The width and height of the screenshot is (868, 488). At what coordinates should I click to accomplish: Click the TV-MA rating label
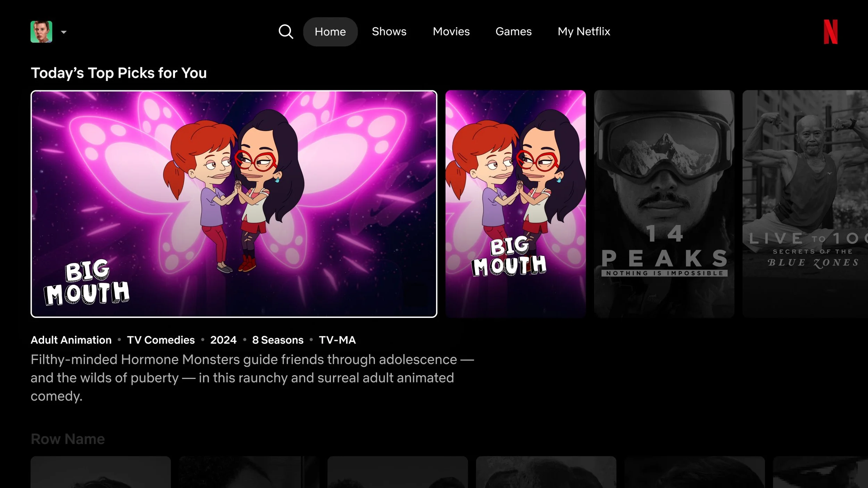337,340
